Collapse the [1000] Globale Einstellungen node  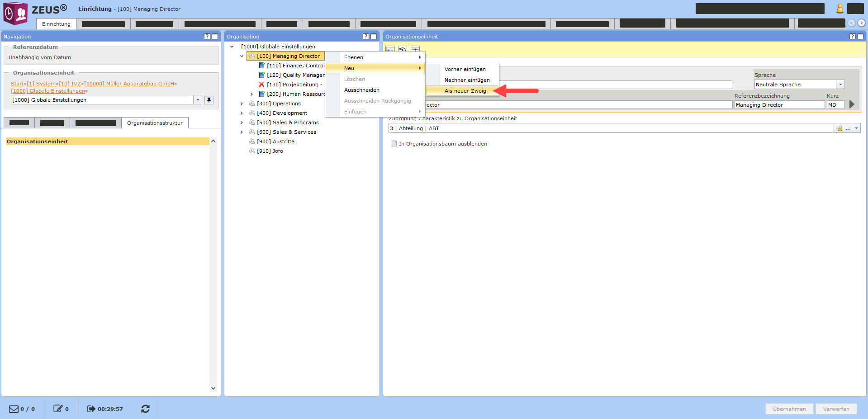pyautogui.click(x=232, y=47)
